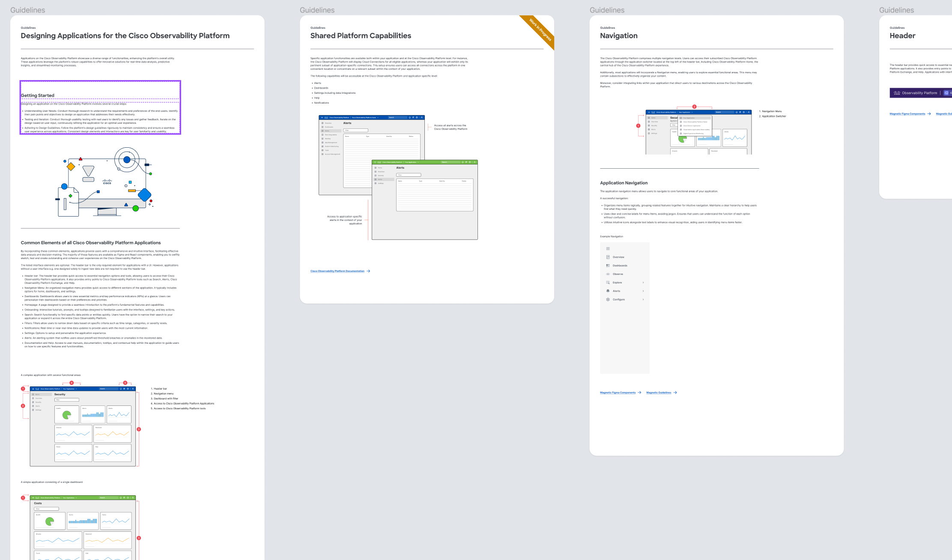952x560 pixels.
Task: Click Health pie chart card in Security mockup
Action: 67,414
